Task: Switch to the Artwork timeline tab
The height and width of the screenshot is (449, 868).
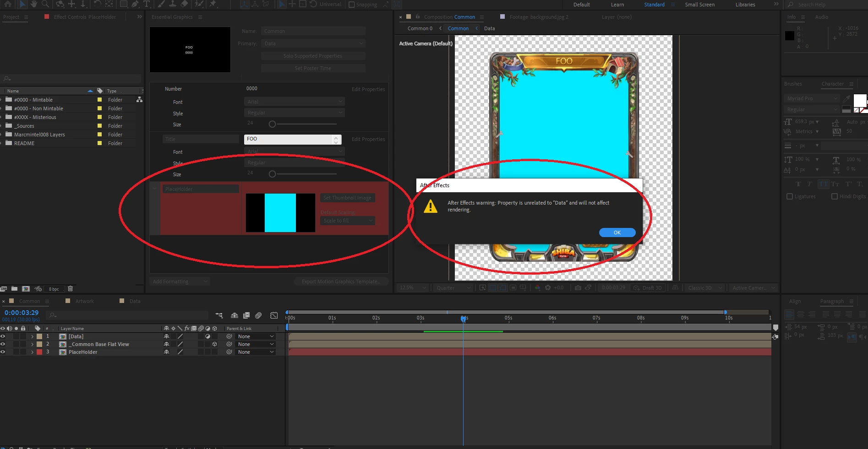Action: click(84, 301)
